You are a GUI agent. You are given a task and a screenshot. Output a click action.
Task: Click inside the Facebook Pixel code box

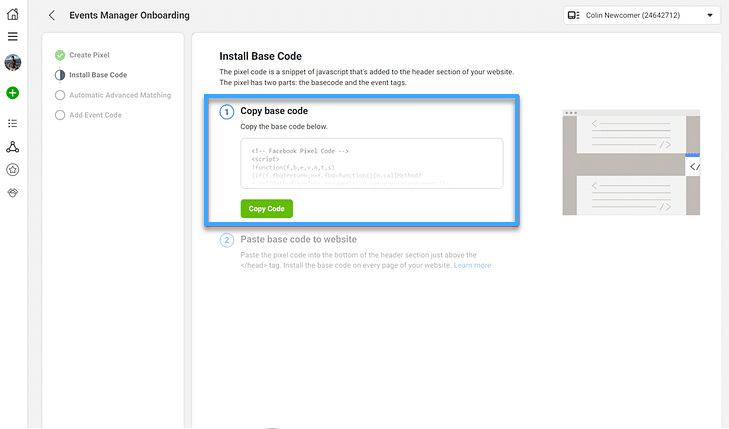tap(371, 163)
